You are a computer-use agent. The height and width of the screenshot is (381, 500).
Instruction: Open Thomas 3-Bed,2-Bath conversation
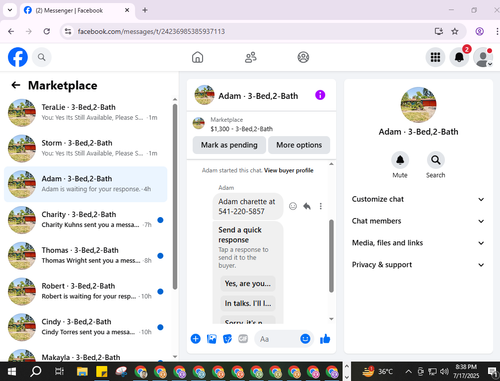click(86, 256)
